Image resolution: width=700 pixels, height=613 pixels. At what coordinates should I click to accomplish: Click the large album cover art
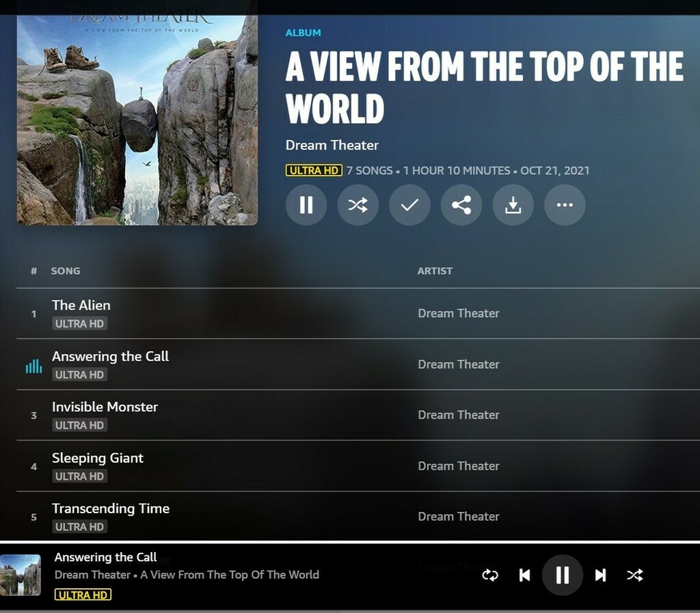137,120
